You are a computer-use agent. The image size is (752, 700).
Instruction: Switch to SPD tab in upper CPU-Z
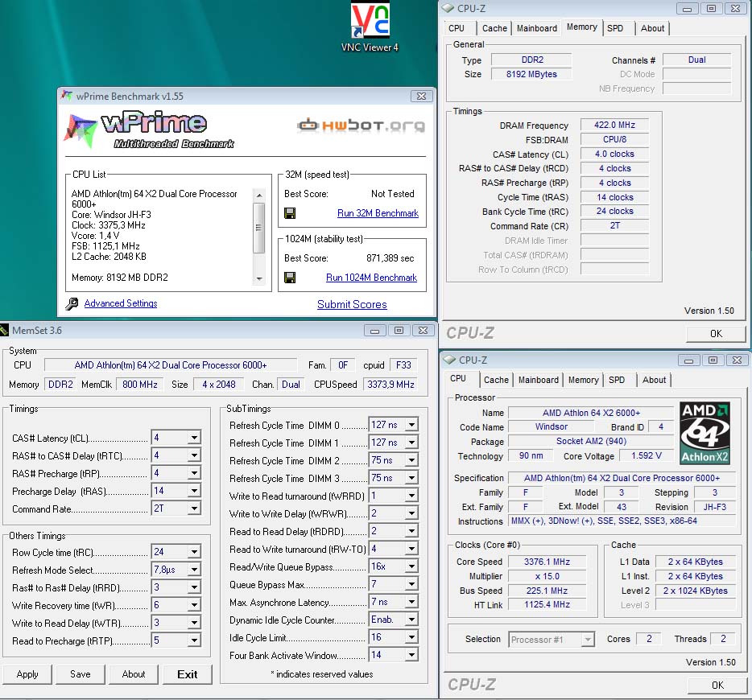click(x=615, y=28)
